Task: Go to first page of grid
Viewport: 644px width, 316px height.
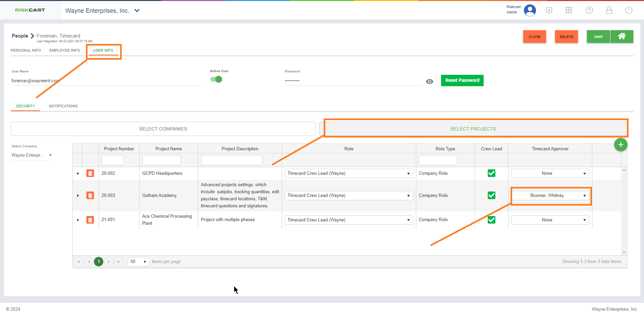Action: click(x=79, y=262)
